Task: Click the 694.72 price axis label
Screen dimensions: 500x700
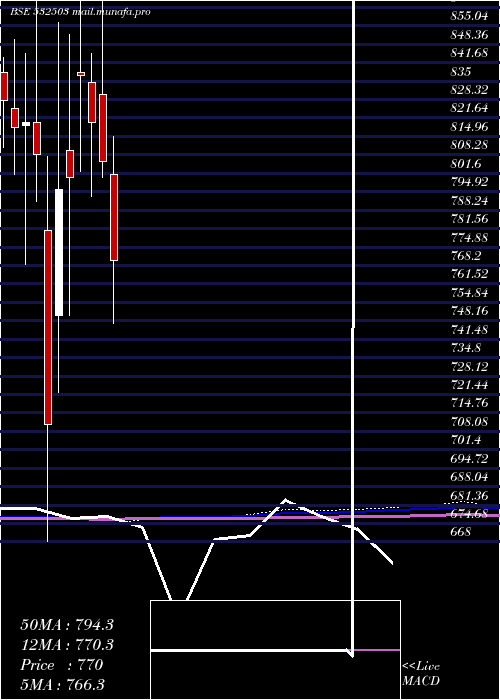Action: coord(469,458)
